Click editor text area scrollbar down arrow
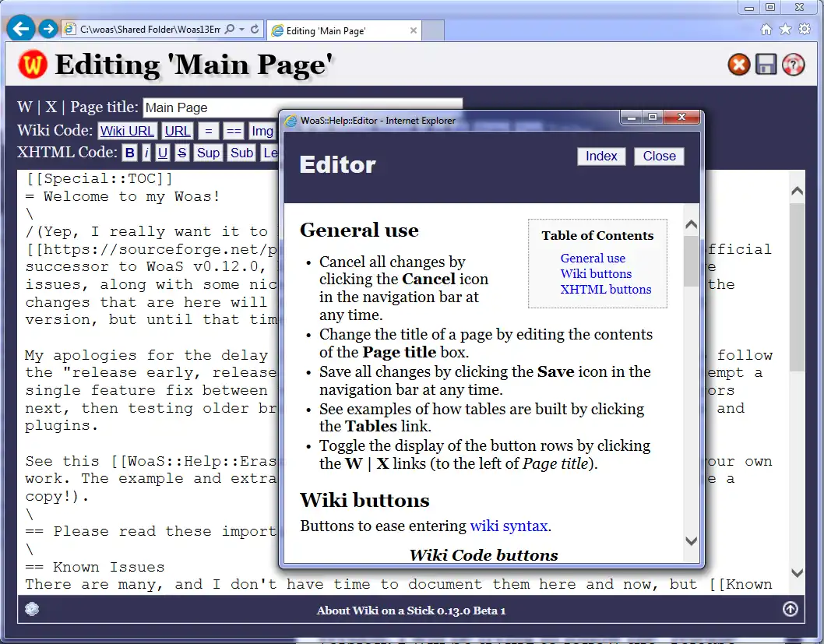Viewport: 824px width, 644px height. click(797, 572)
